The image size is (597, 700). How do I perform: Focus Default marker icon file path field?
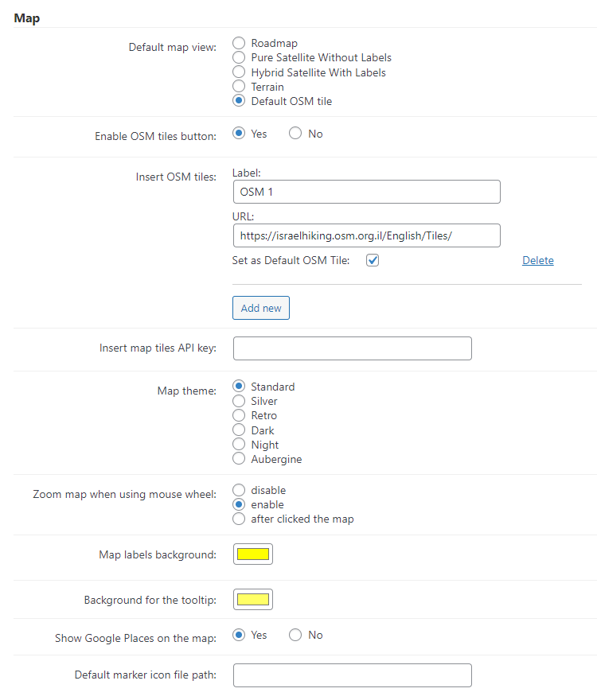[x=352, y=675]
